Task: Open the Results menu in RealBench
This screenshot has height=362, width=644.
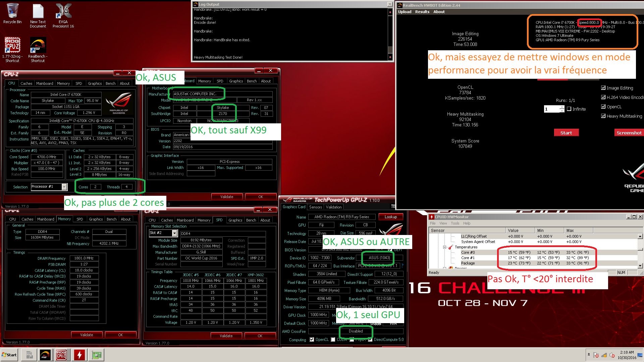Action: (422, 12)
